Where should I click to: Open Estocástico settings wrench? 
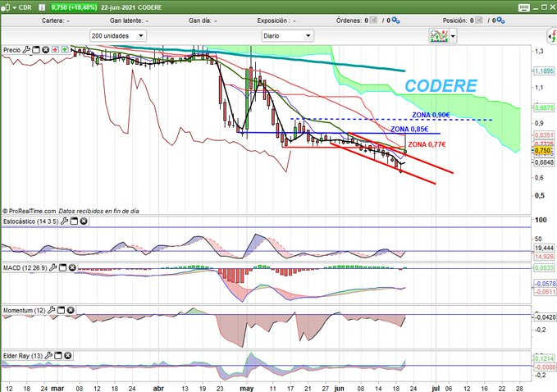point(64,221)
